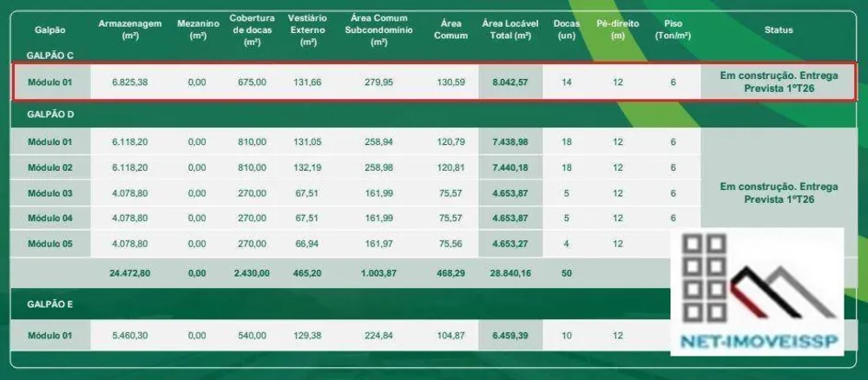Click the 'Mezanino (m²)' column header
This screenshot has width=868, height=380.
198,29
